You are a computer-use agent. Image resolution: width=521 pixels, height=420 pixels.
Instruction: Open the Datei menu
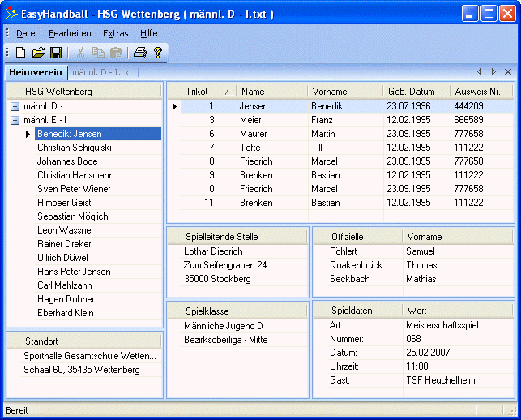click(x=27, y=33)
